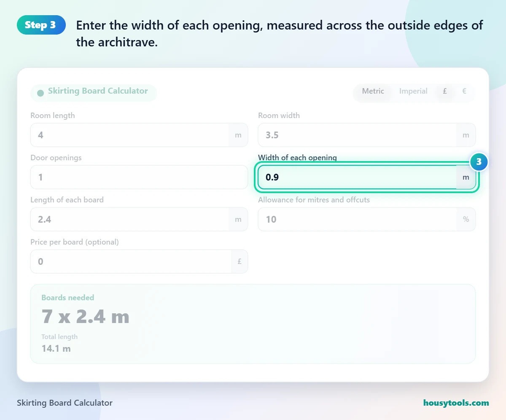This screenshot has height=420, width=506.
Task: Click the 'Room length' label
Action: point(53,116)
